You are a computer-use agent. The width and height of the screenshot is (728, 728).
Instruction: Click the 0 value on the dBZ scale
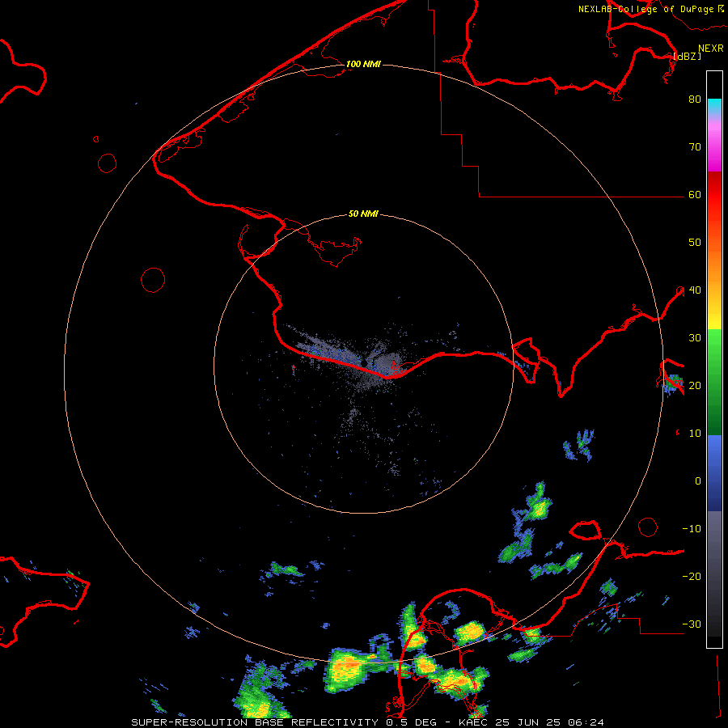(698, 481)
